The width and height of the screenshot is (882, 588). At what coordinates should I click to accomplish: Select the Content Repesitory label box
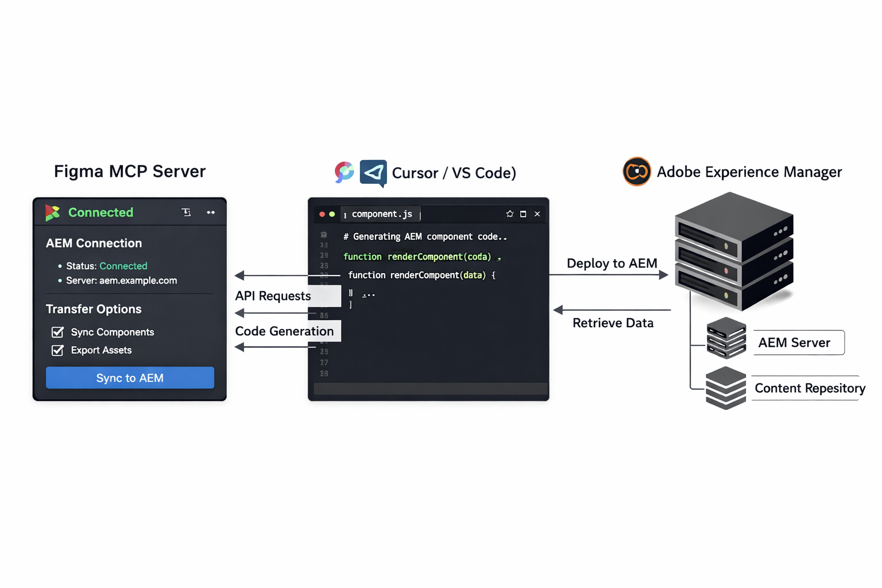[x=809, y=388]
